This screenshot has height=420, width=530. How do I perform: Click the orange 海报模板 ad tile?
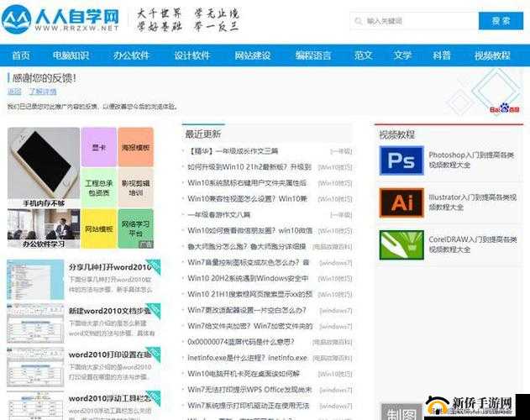135,147
